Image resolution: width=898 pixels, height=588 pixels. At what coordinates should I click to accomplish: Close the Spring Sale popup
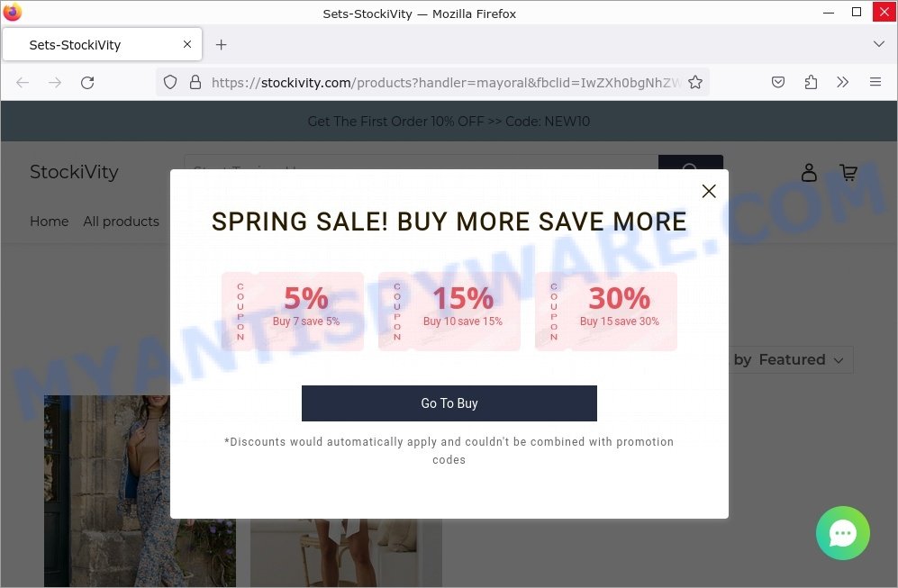tap(709, 191)
